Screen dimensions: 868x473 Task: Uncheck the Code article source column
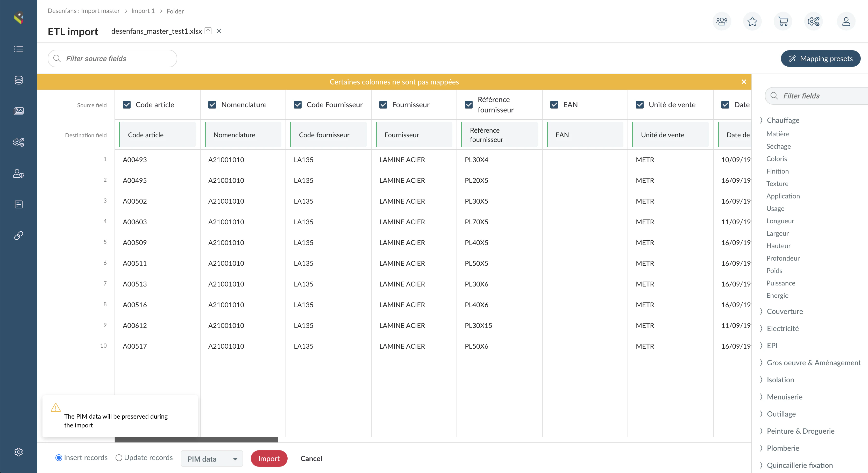click(127, 105)
